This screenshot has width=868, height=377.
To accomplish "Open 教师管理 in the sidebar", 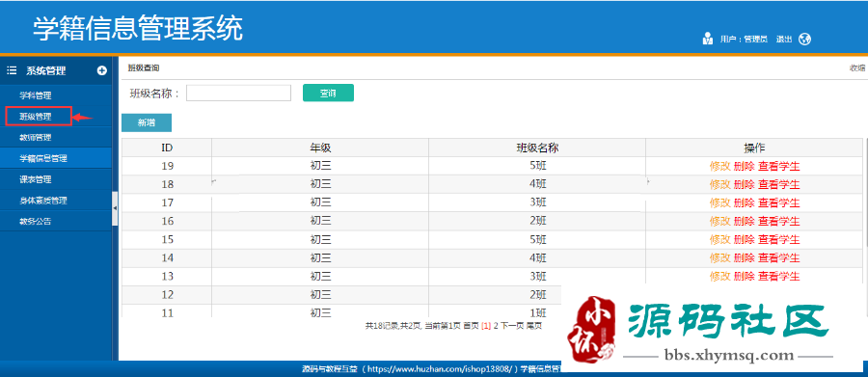I will (36, 137).
